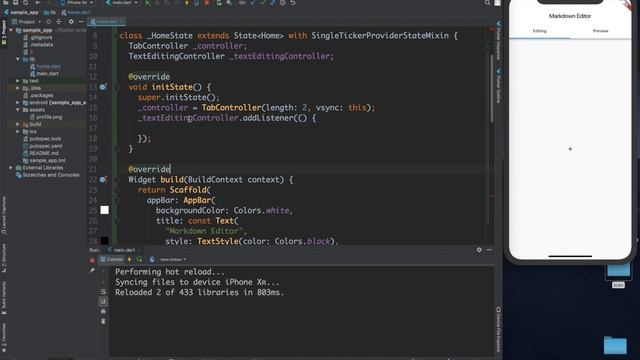Click green hot restart icon in Run panel
Image resolution: width=640 pixels, height=360 pixels.
(x=140, y=260)
